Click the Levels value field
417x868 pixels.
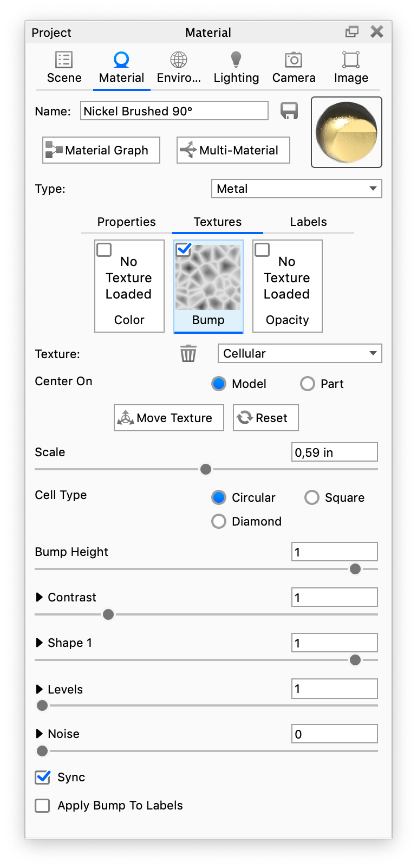pyautogui.click(x=335, y=689)
